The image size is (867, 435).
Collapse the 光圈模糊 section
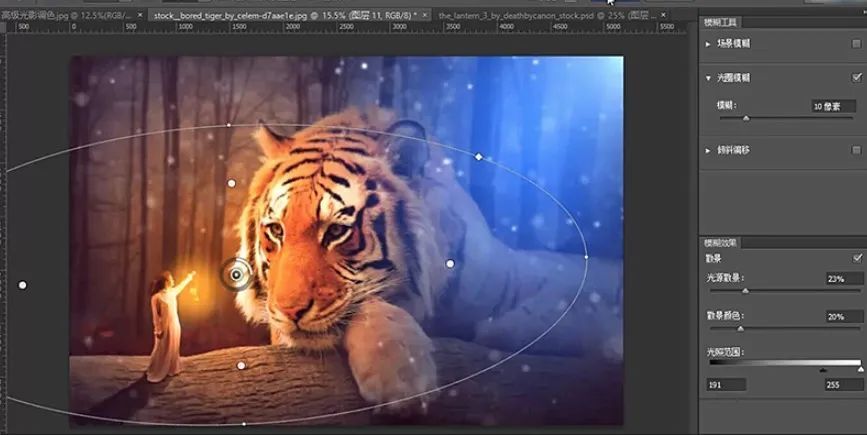tap(708, 77)
